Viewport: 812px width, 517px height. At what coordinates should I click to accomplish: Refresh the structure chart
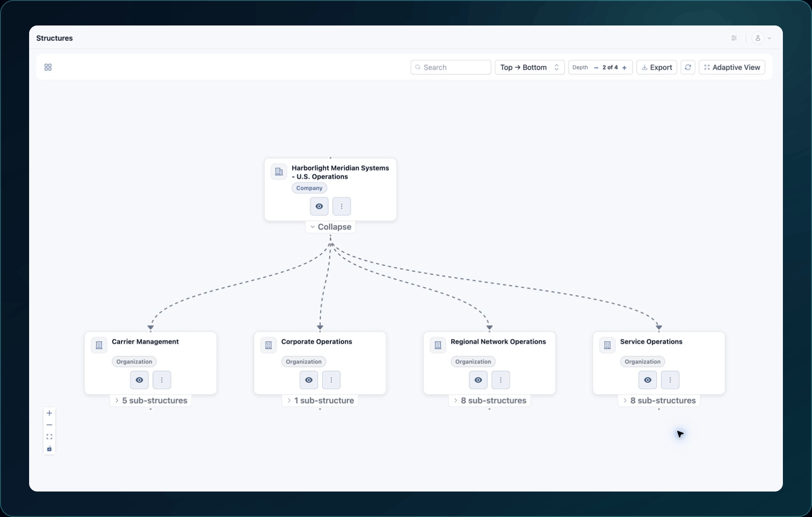[x=688, y=67]
